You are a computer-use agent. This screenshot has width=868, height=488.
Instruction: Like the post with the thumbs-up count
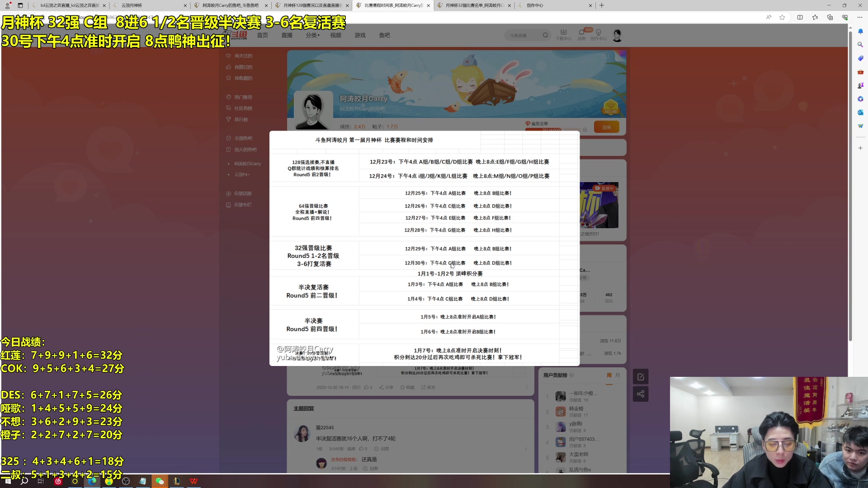click(x=368, y=387)
